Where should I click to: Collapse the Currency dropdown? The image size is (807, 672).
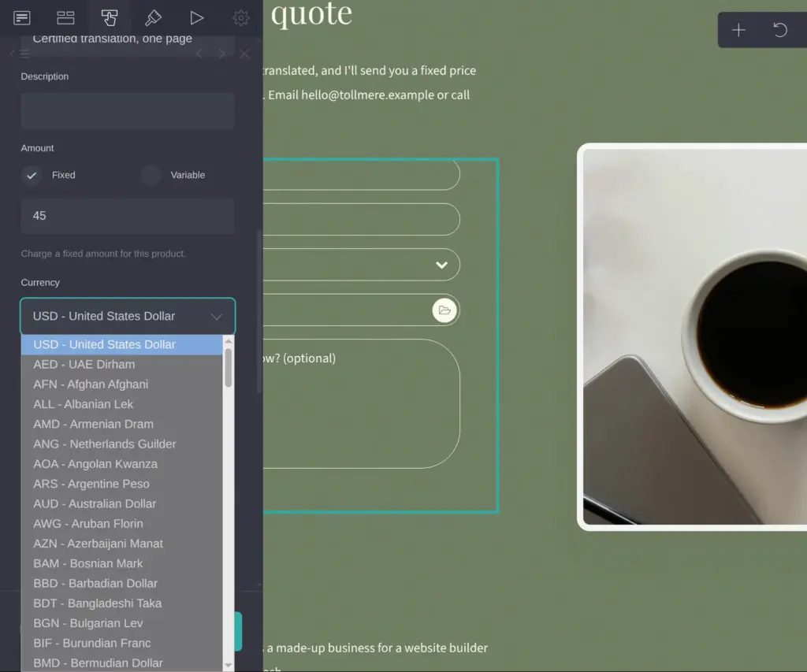point(128,316)
